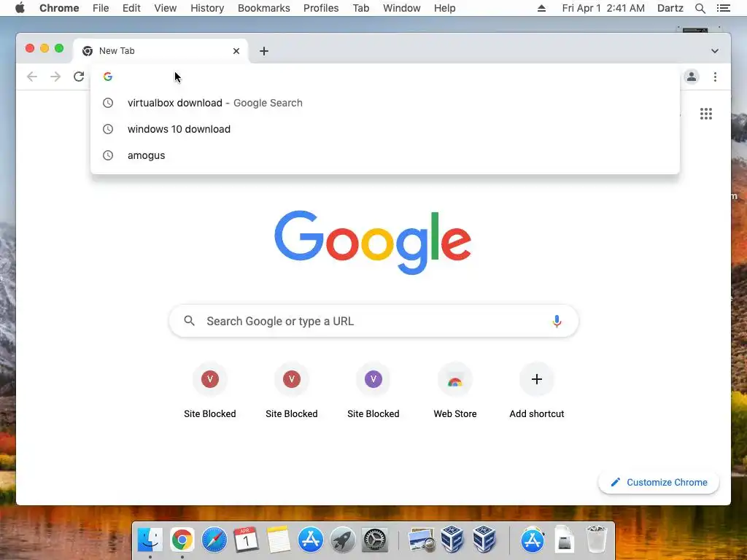Open the App Store dock icon beside Notes
Viewport: 747px width, 560px height.
pos(310,540)
